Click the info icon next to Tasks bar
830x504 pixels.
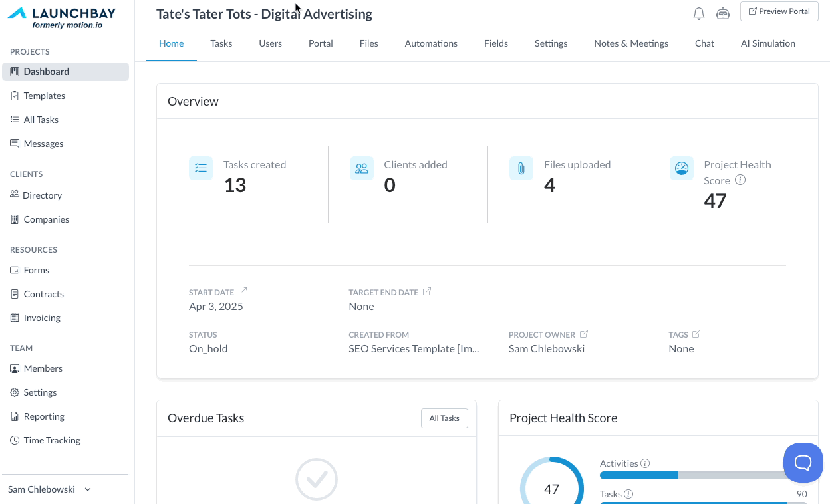pos(628,494)
